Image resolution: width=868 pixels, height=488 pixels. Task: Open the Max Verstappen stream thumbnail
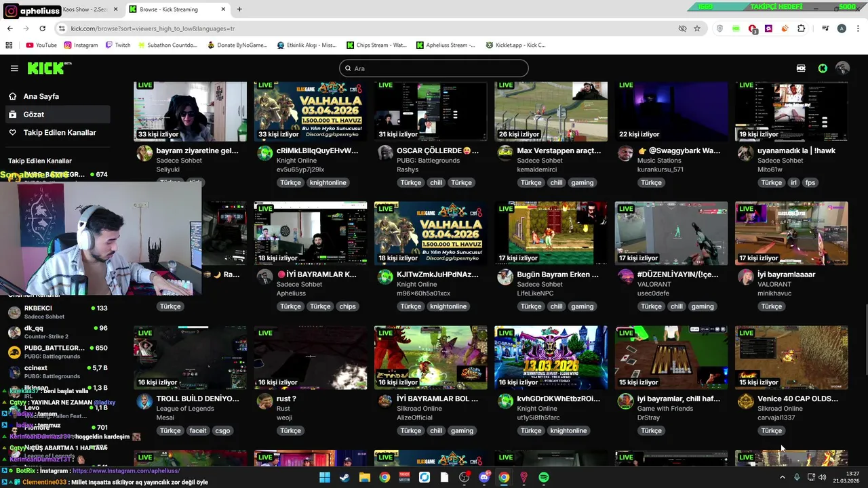pos(551,111)
